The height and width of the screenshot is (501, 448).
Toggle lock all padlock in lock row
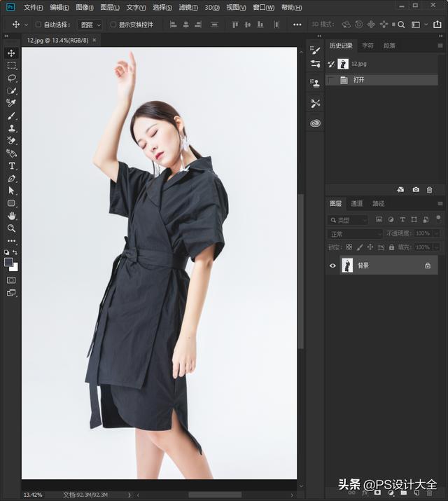391,247
